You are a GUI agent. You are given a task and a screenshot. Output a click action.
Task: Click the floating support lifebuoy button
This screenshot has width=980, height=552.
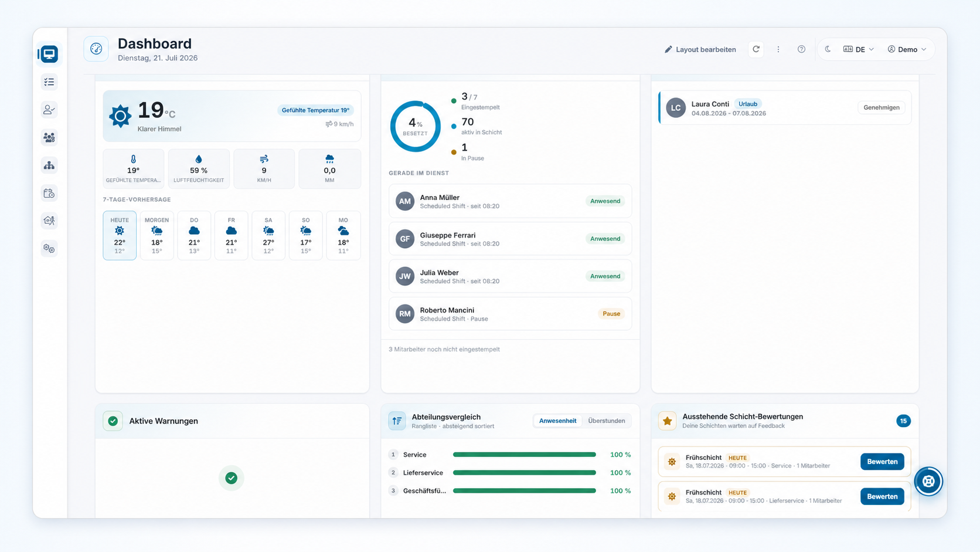coord(928,482)
